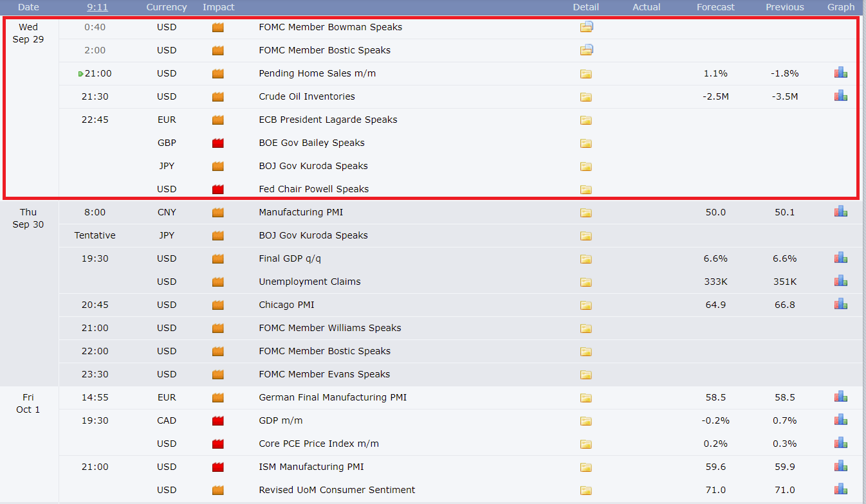Click the Detail column header
Viewport: 866px width, 504px height.
pyautogui.click(x=586, y=7)
